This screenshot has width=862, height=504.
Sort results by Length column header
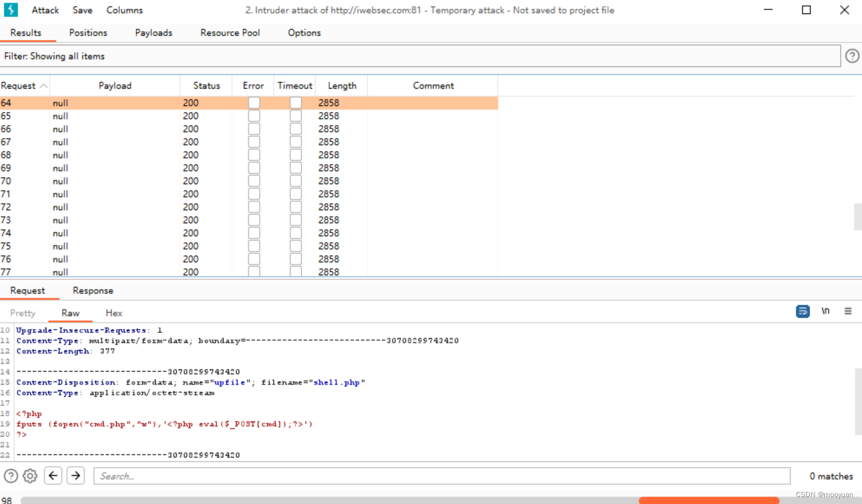[x=342, y=86]
